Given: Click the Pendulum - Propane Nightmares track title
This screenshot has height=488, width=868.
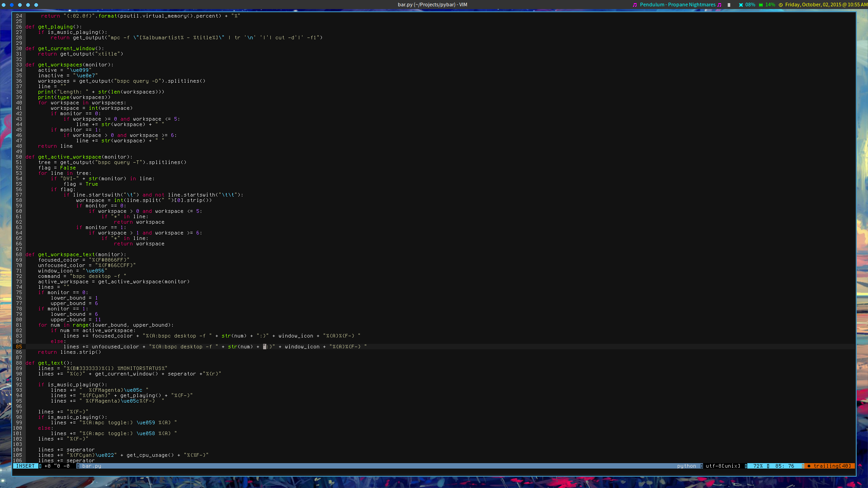Looking at the screenshot, I should pos(677,5).
